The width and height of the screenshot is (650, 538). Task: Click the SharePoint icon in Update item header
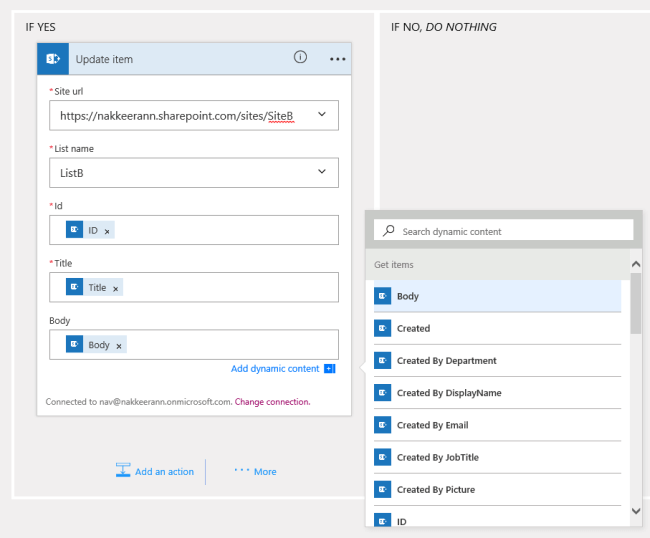click(53, 59)
